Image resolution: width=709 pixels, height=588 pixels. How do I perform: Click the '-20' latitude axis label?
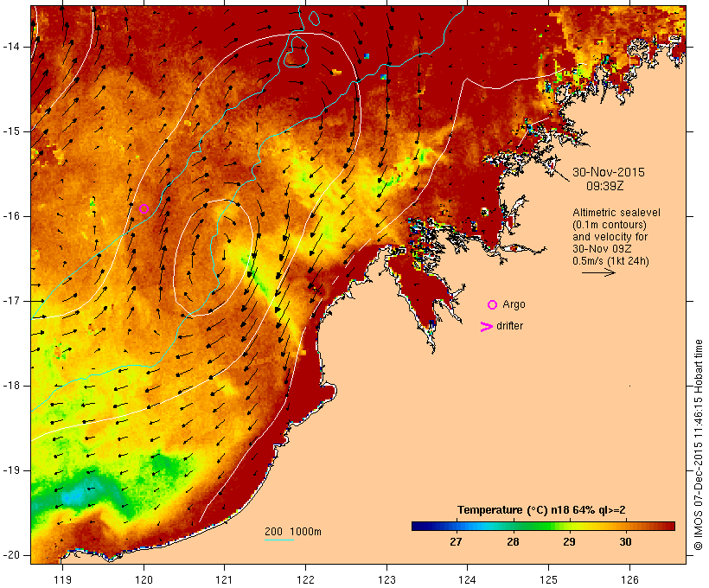pyautogui.click(x=10, y=555)
